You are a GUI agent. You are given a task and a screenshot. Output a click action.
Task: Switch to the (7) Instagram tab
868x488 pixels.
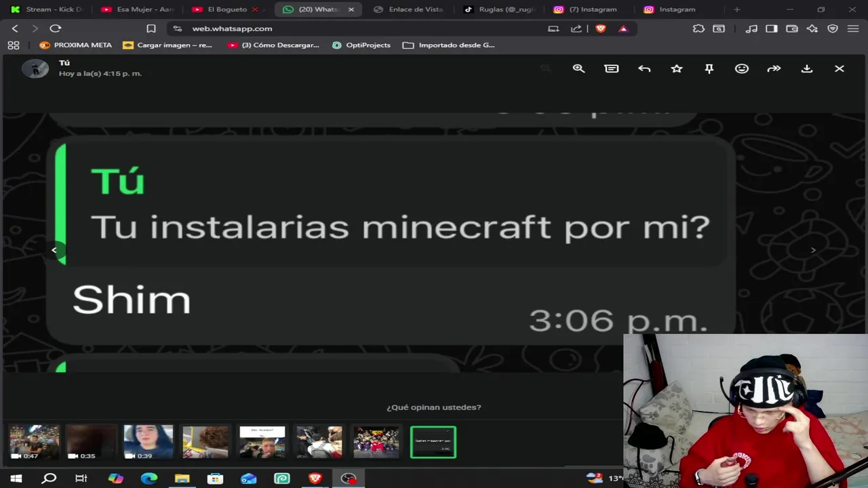(x=585, y=9)
